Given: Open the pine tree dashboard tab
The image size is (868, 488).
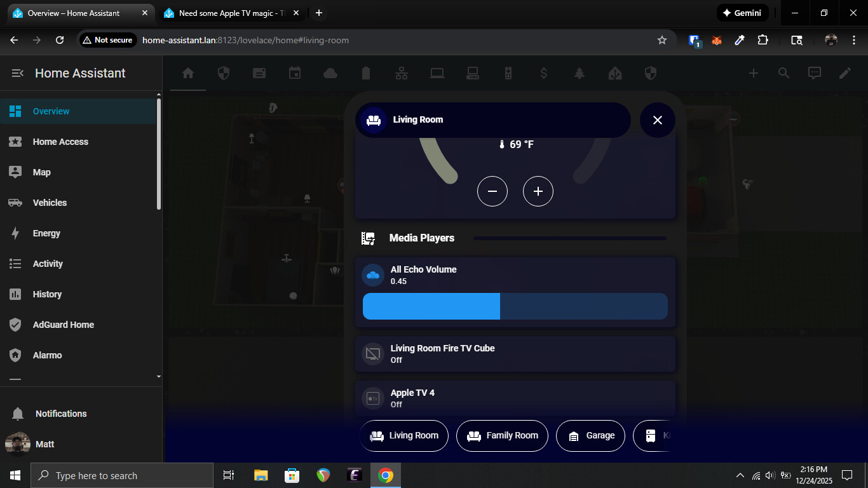Looking at the screenshot, I should coord(580,73).
